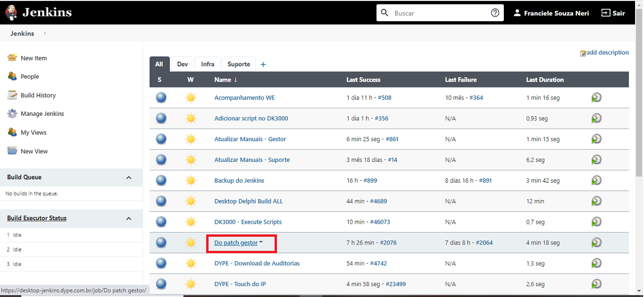The height and width of the screenshot is (297, 644).
Task: Open the Atualizar Manuais - Gestor job
Action: [250, 139]
